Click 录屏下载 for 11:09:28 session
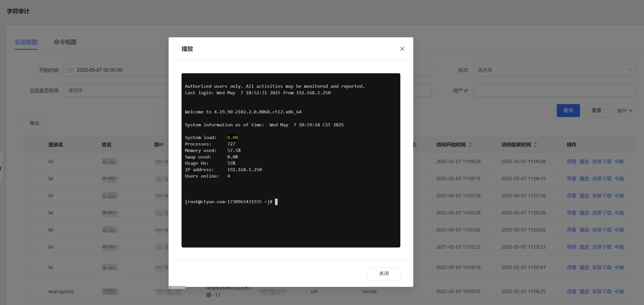This screenshot has width=644, height=305. pyautogui.click(x=602, y=162)
